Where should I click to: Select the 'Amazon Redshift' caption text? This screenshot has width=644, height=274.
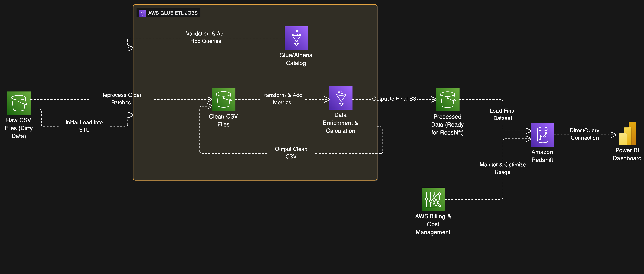[x=542, y=156]
